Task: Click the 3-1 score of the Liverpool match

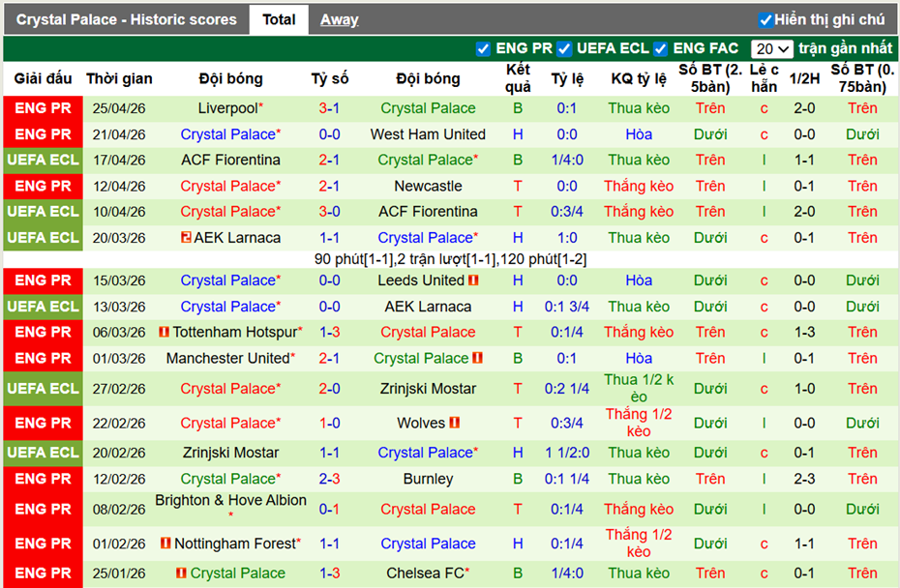Action: pos(329,108)
